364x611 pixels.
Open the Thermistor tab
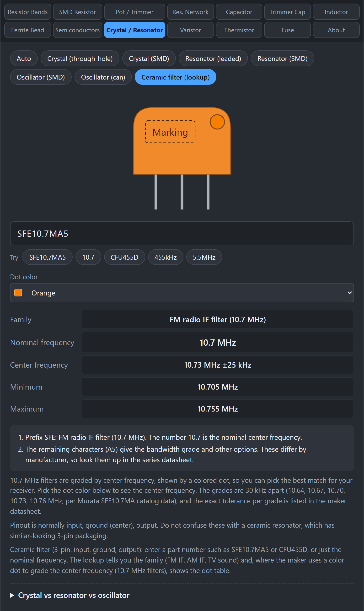[239, 30]
